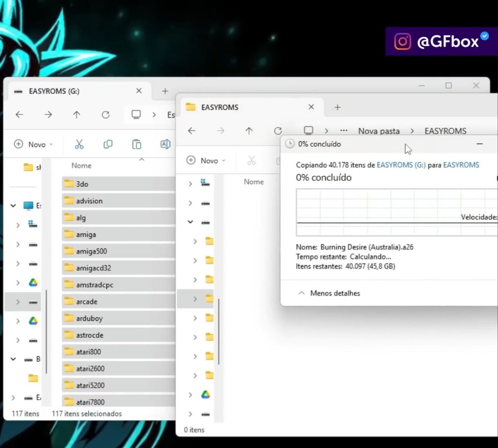Expand the Google Drive tree node

[x=18, y=282]
